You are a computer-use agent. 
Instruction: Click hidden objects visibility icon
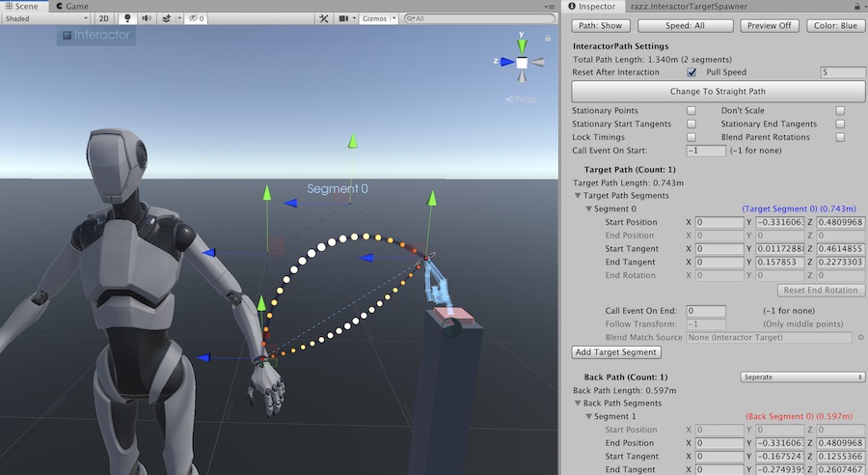195,18
